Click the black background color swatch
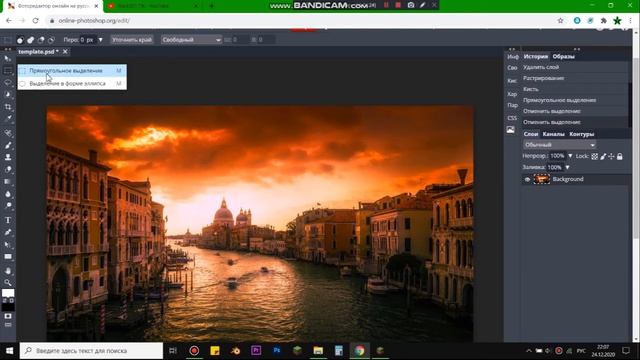The width and height of the screenshot is (640, 360). (x=8, y=307)
